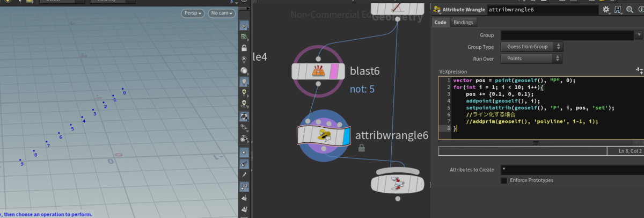Click code line 'setpointattrib(geoself(), 'P'...'
Viewport: 644px width, 218px height.
click(x=540, y=108)
